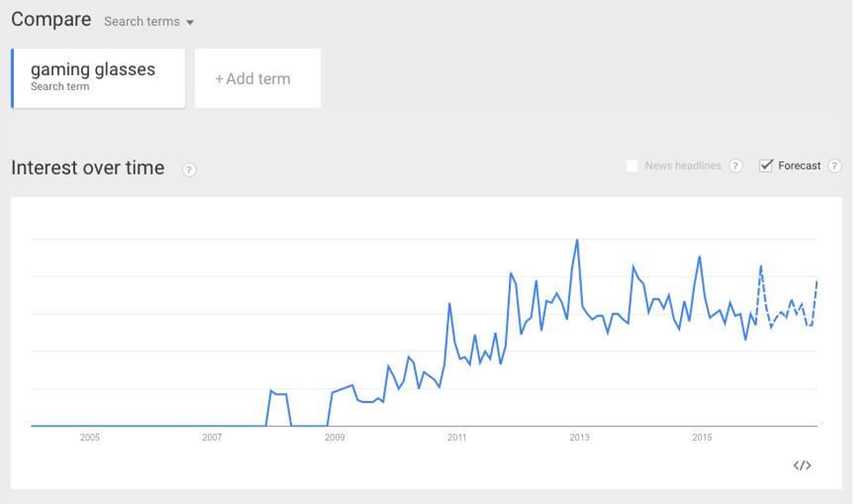Select the gaming glasses search term box

(98, 79)
